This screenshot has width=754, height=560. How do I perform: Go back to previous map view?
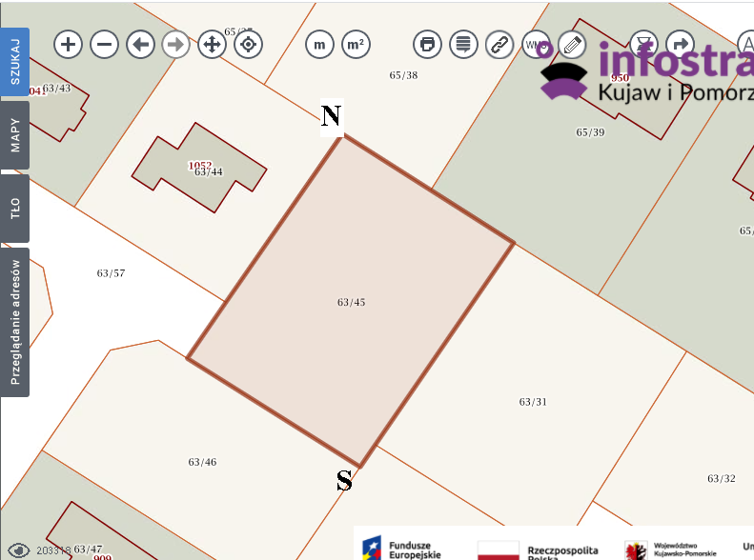(x=140, y=44)
